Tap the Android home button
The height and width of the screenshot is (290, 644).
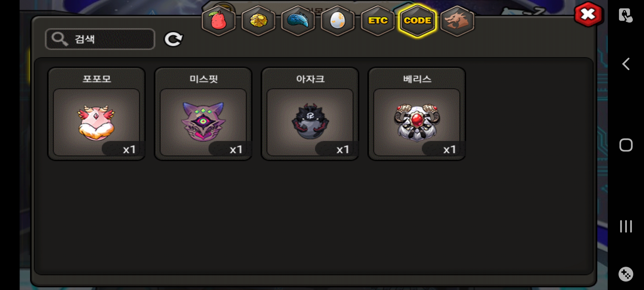(x=626, y=145)
